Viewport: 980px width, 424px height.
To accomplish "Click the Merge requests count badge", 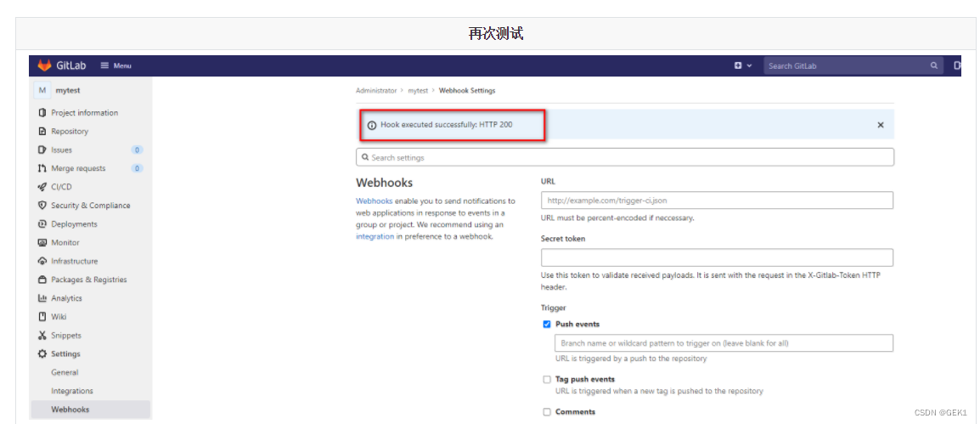I will pyautogui.click(x=137, y=168).
